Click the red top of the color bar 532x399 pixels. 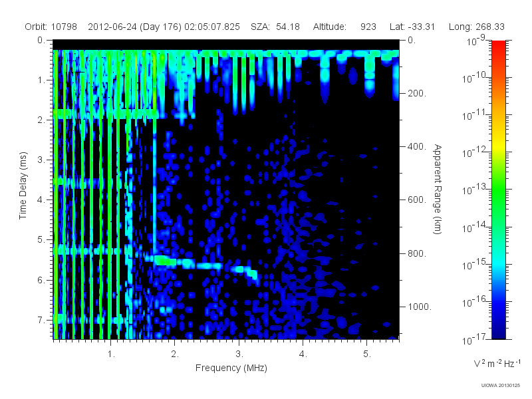coord(498,46)
